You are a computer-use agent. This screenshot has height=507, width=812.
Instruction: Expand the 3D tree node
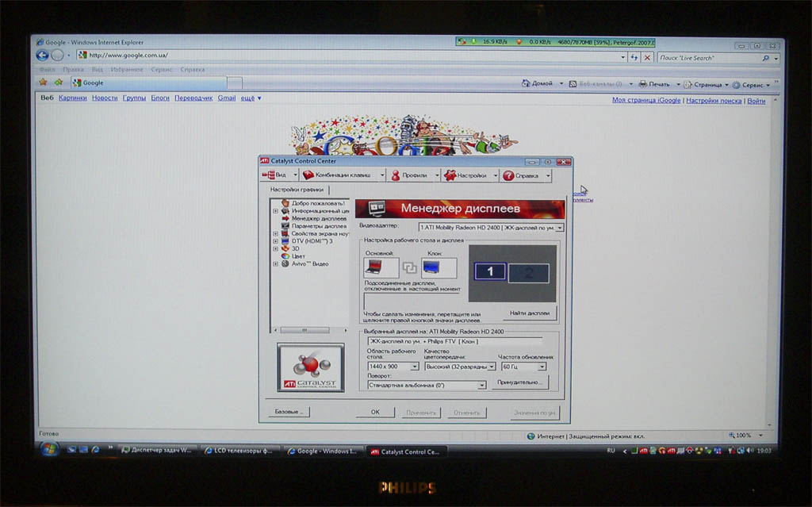(275, 249)
